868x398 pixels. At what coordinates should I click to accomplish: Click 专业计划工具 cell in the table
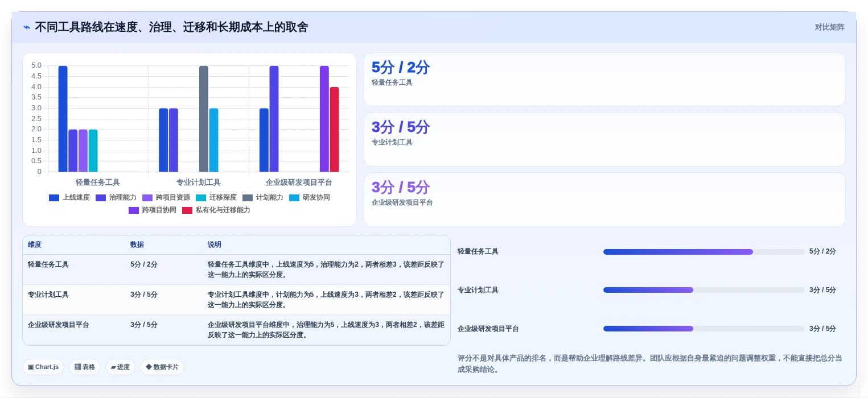[48, 295]
